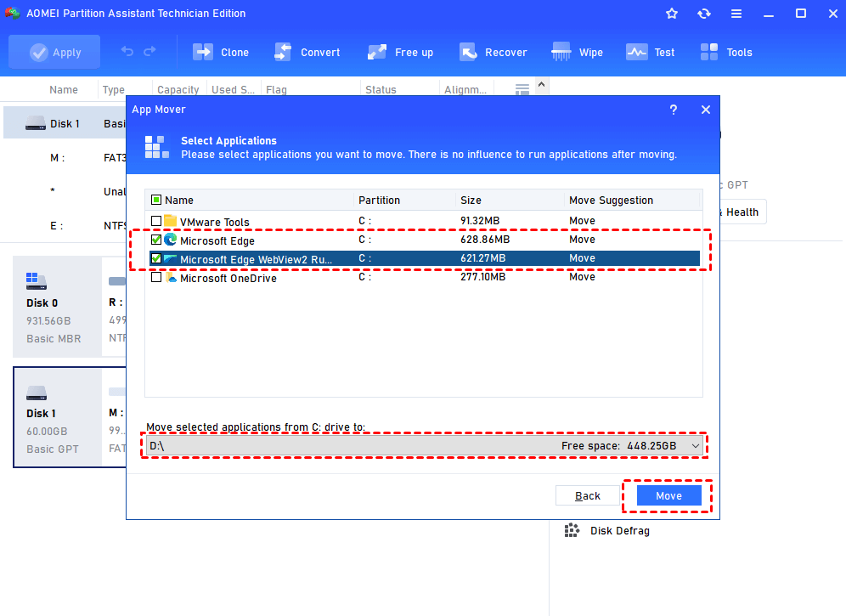
Task: Toggle the select-all Name checkbox
Action: pos(156,200)
